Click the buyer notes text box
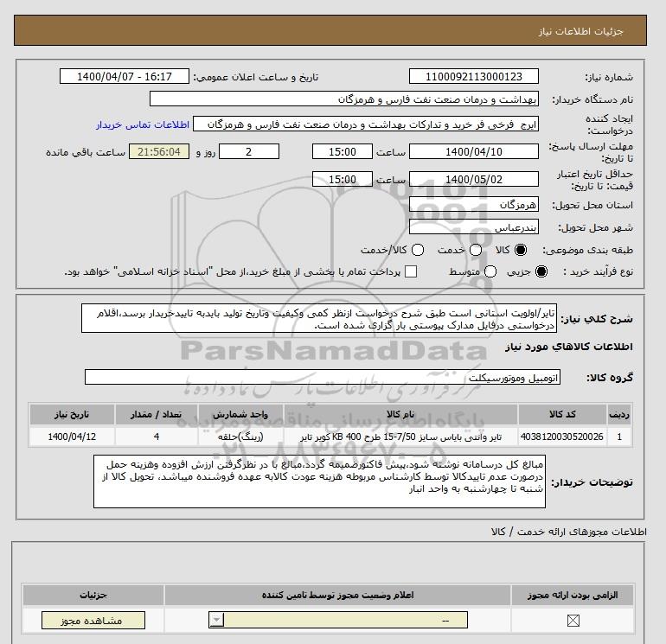The height and width of the screenshot is (644, 666). coord(319,481)
